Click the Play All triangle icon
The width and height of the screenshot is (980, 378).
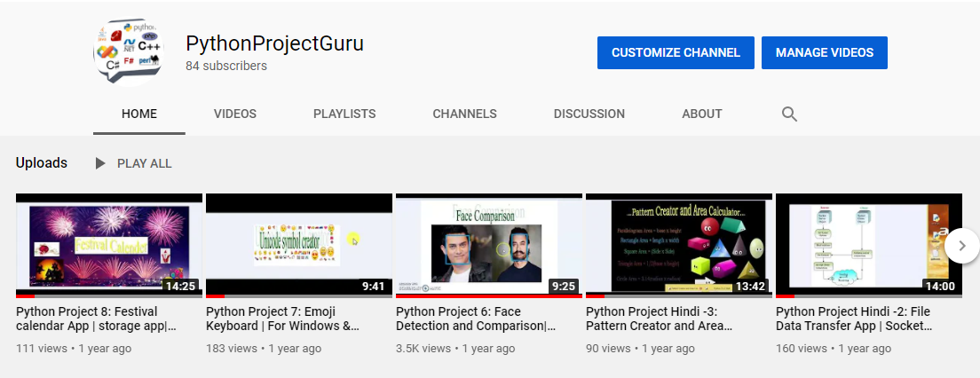coord(100,163)
